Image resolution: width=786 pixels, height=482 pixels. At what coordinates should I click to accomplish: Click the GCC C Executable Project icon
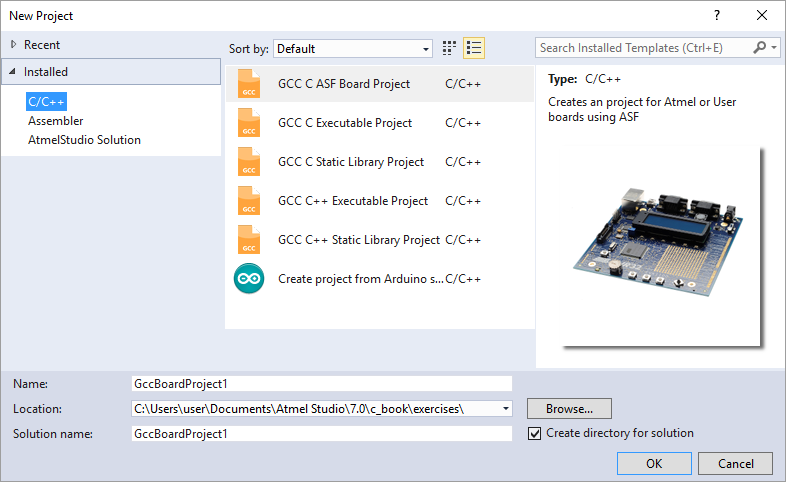click(249, 123)
